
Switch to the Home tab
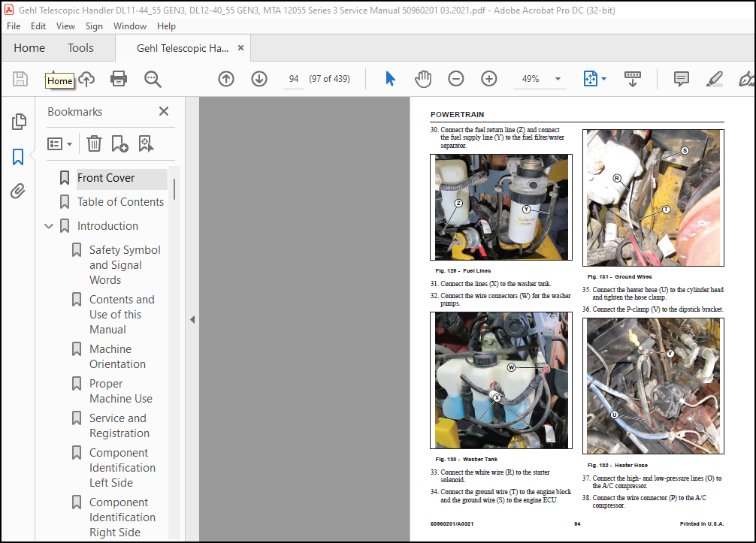(29, 48)
